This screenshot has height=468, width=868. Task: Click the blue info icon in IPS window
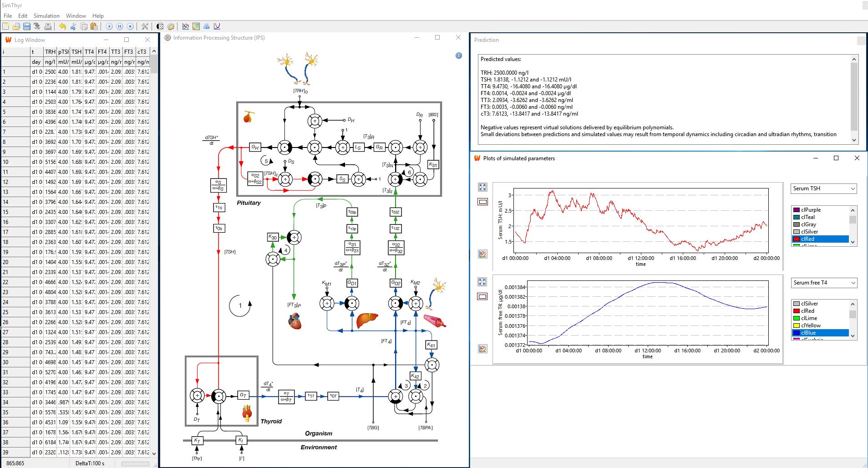(459, 56)
